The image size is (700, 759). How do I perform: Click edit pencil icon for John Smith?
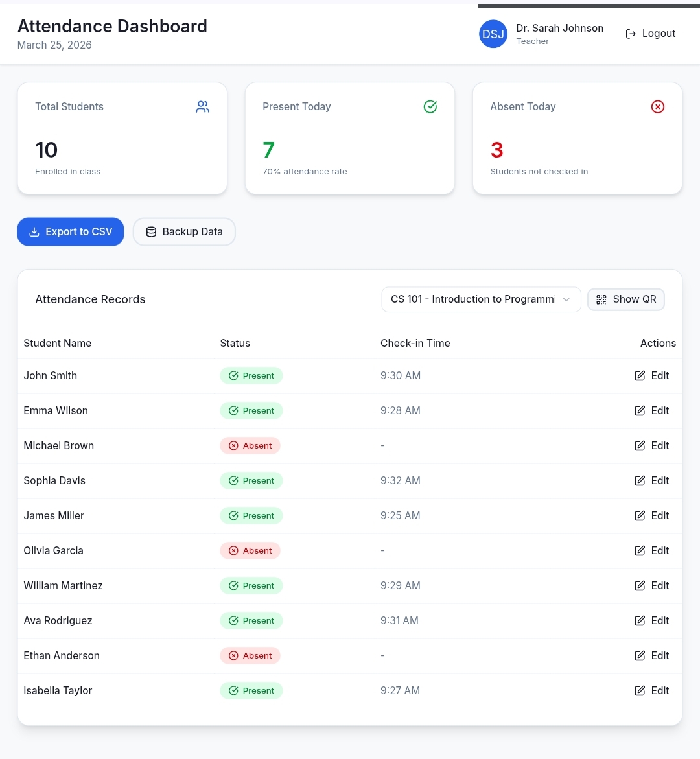[x=640, y=376]
